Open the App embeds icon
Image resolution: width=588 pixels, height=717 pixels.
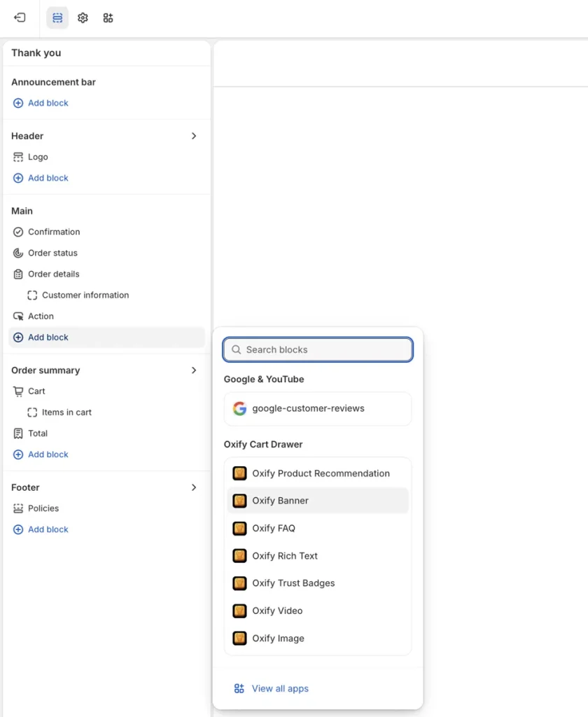pyautogui.click(x=108, y=18)
